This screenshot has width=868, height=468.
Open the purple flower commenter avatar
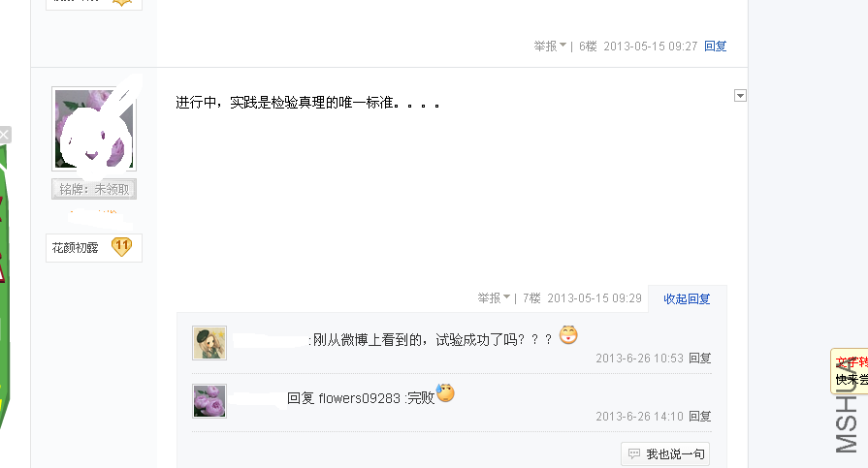coord(209,401)
